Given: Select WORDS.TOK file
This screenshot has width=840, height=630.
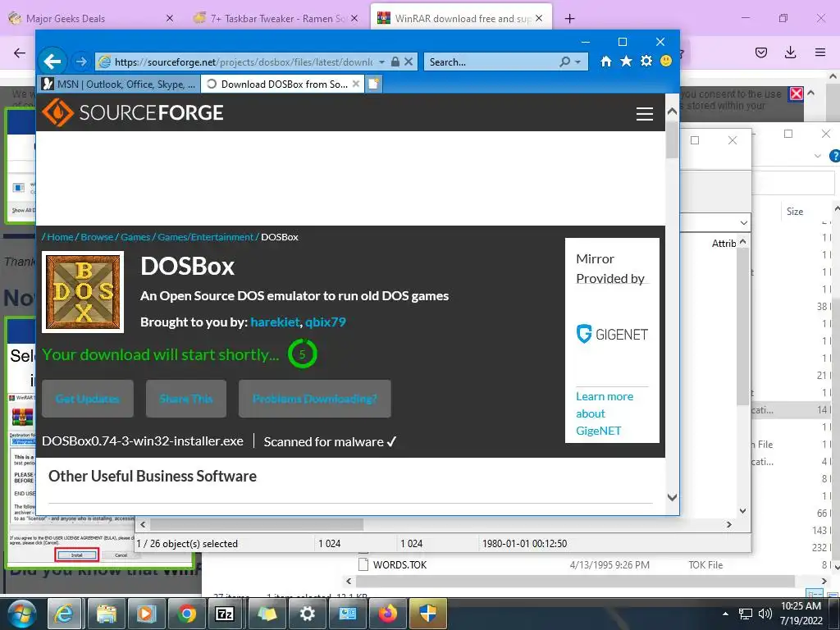Looking at the screenshot, I should coord(399,564).
